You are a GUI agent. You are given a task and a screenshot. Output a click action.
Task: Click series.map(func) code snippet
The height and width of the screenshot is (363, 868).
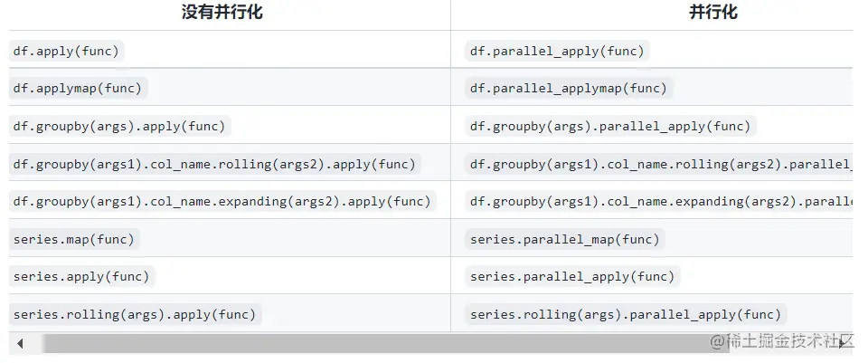point(74,239)
